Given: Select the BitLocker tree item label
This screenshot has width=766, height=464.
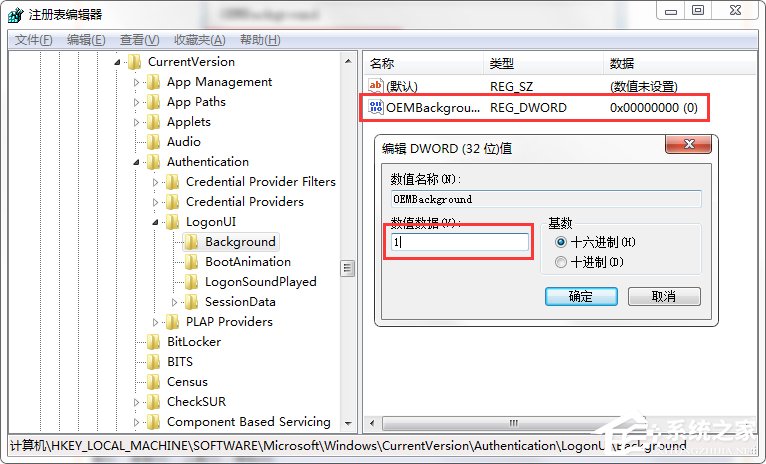Looking at the screenshot, I should pyautogui.click(x=193, y=342).
